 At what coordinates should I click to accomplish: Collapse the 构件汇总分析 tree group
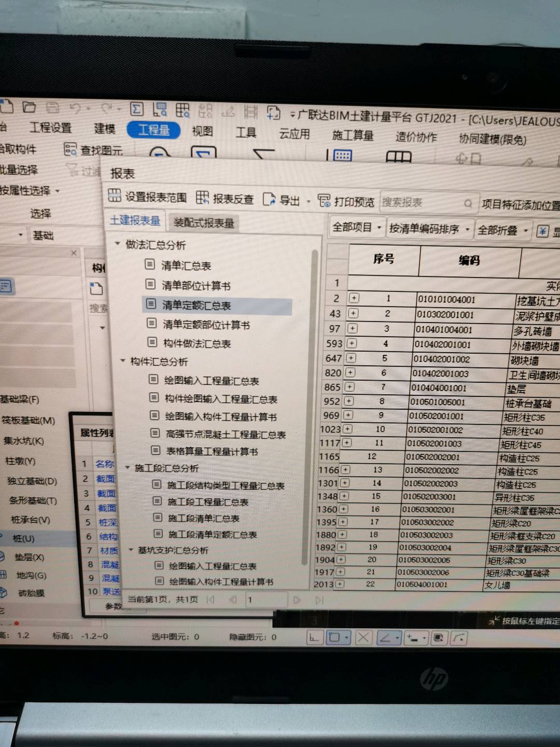pyautogui.click(x=123, y=360)
